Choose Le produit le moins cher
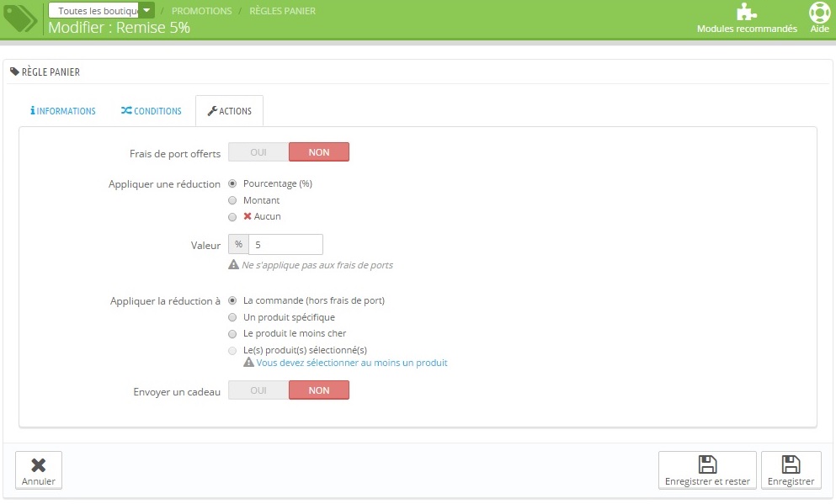836x504 pixels. tap(232, 334)
